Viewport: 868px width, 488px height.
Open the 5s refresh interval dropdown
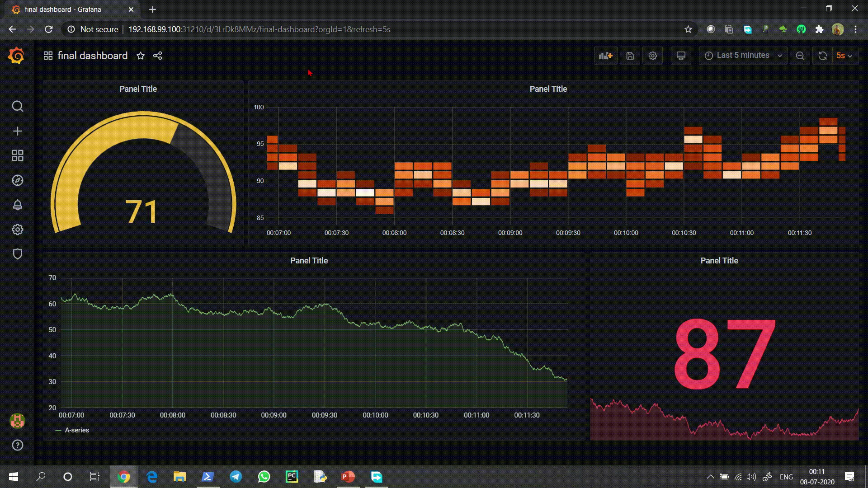(x=844, y=56)
